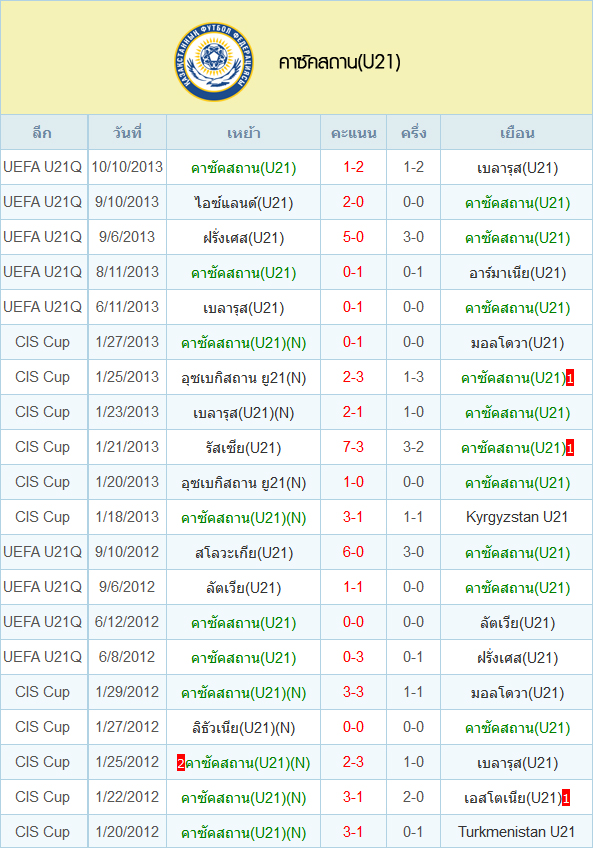Click the date 1/20/2012
Screen dimensions: 593x848
coord(127,832)
